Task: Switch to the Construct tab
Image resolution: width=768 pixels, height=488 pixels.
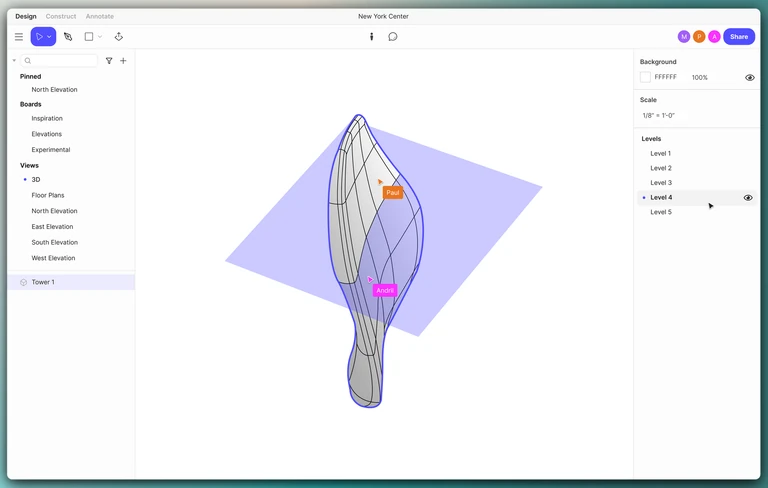Action: click(61, 16)
